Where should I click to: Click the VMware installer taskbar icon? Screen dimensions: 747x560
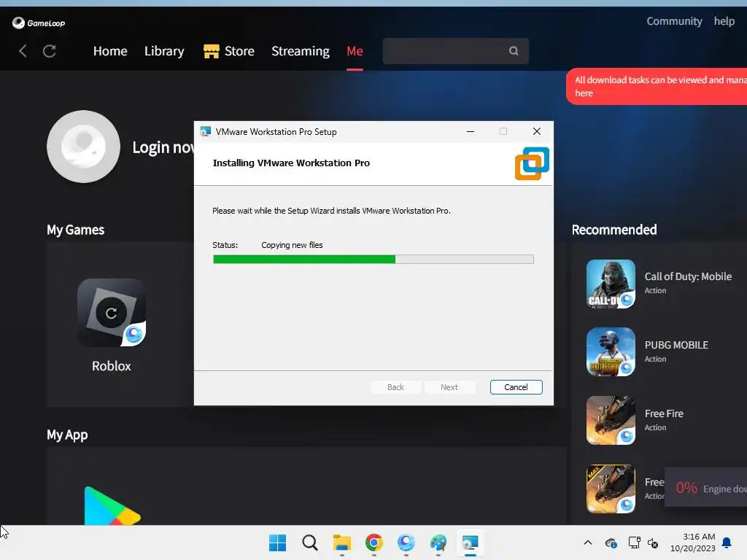[471, 542]
